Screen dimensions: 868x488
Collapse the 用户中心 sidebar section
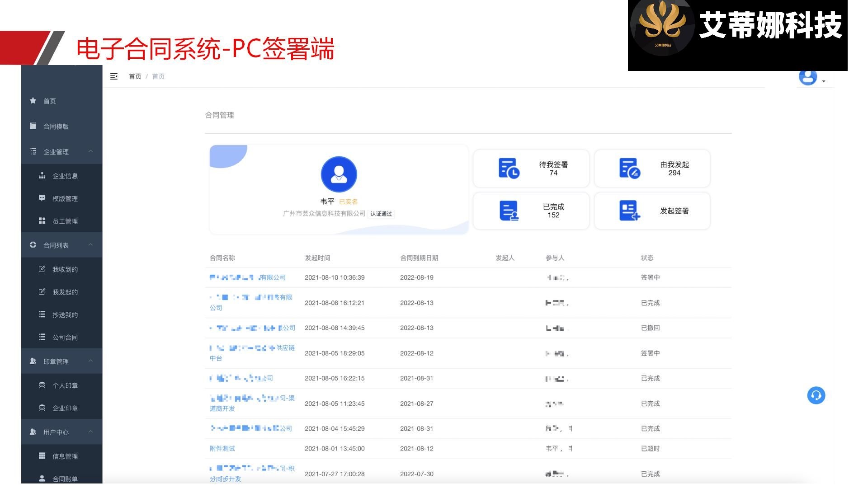90,432
